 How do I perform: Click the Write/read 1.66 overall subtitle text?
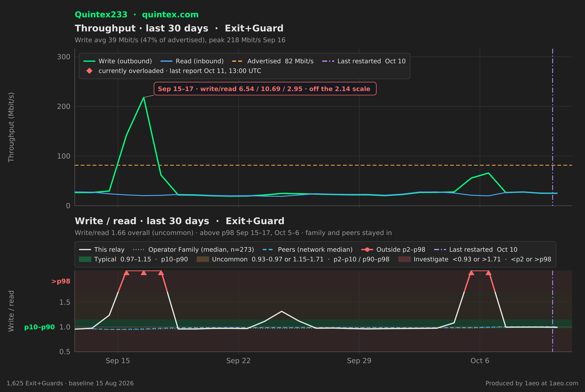(233, 233)
